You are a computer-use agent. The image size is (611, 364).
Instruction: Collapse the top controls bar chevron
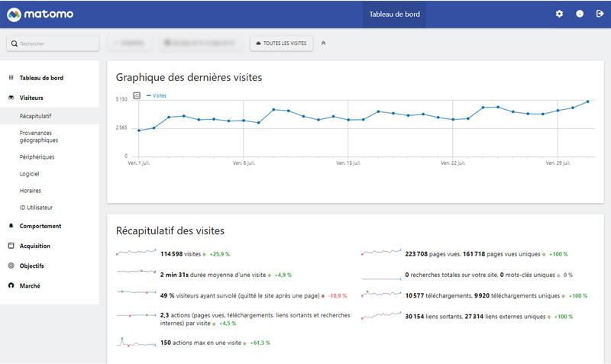point(324,43)
